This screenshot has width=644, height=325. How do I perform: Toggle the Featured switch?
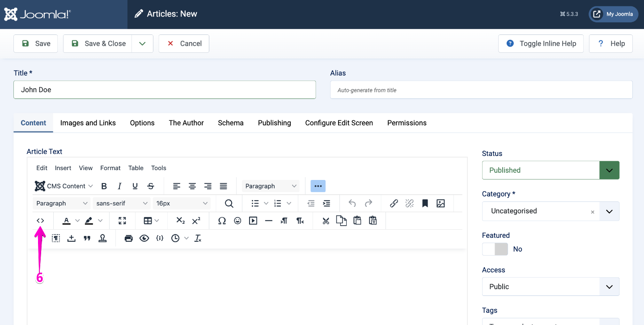pyautogui.click(x=495, y=249)
